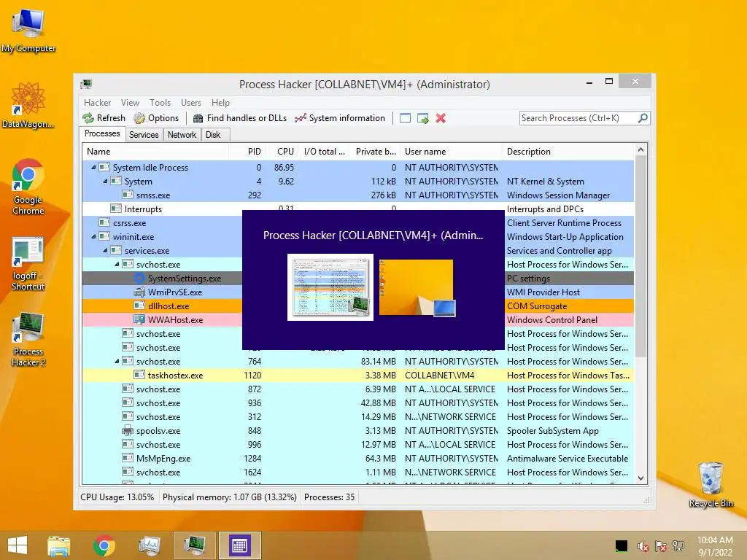Switch to the Network tab
The height and width of the screenshot is (560, 747).
tap(182, 135)
